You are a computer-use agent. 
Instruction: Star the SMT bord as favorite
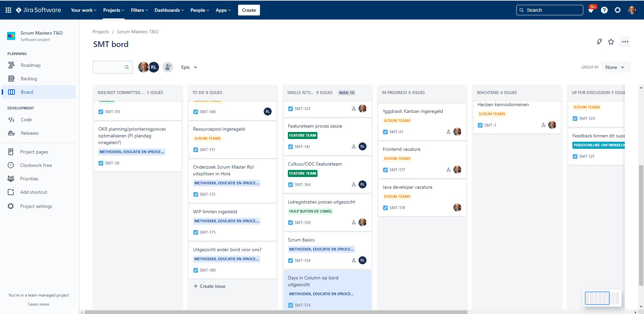pos(611,41)
